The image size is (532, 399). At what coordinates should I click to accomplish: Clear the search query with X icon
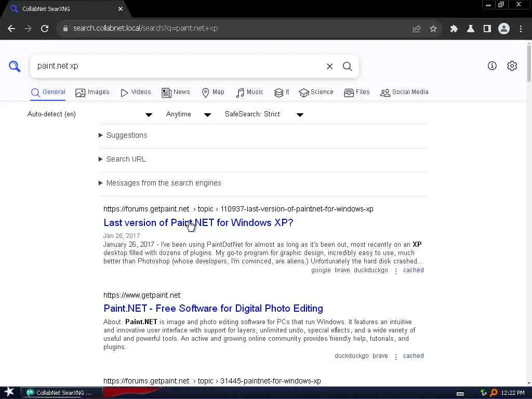[x=329, y=66]
